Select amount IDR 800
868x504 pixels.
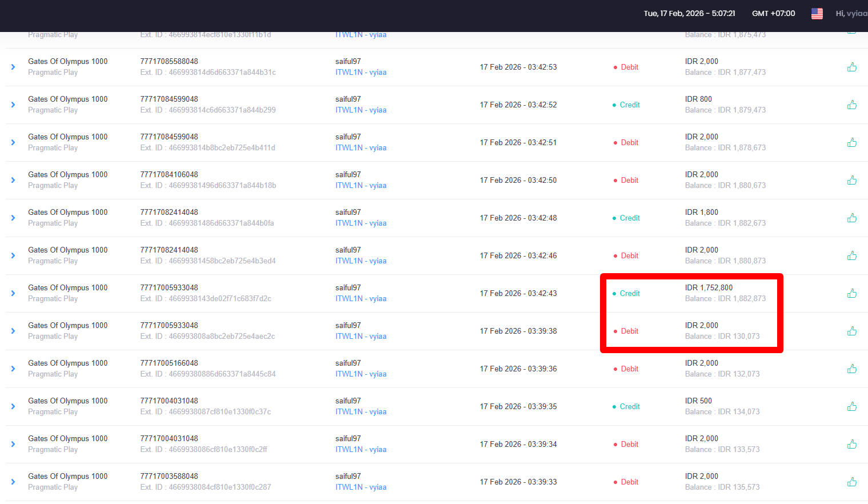pos(698,99)
